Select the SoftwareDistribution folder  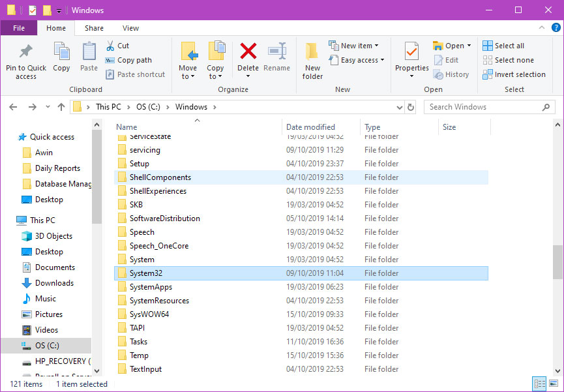pyautogui.click(x=165, y=219)
